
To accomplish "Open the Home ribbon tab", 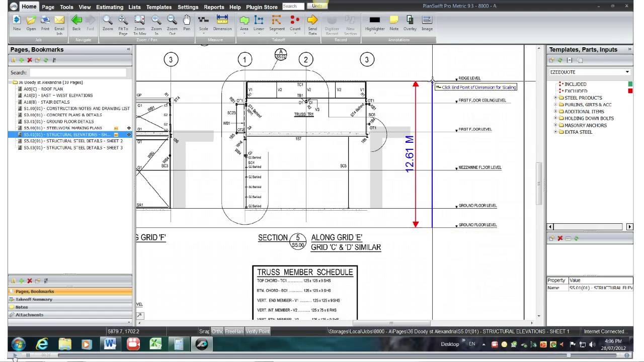I will (x=29, y=7).
